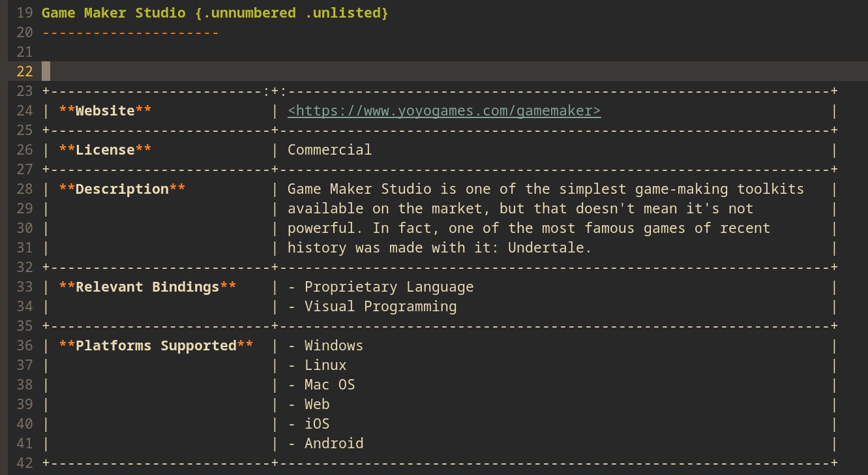Click the text 'history was made with it: Undertale.'
The image size is (868, 475).
click(440, 248)
